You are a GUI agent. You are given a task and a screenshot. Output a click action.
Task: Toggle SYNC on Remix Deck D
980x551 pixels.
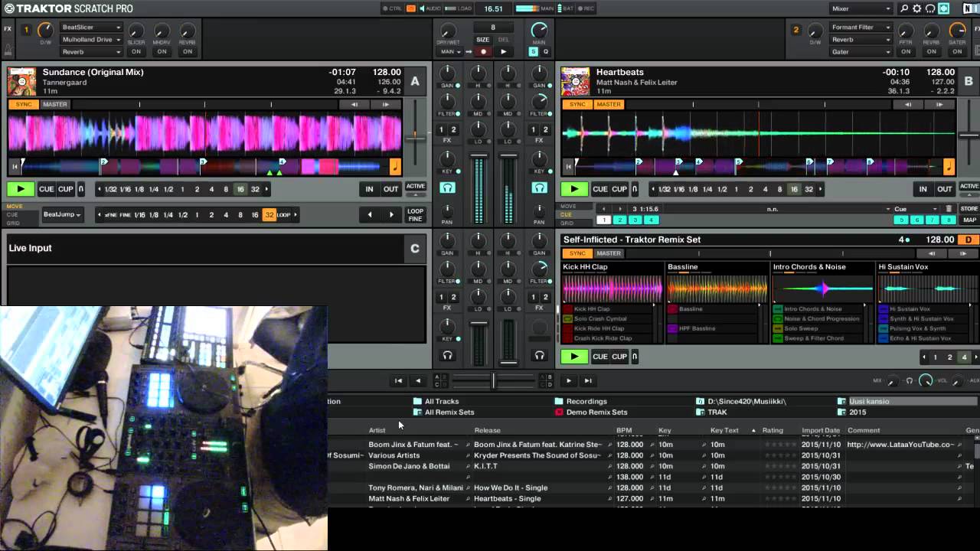(x=577, y=253)
